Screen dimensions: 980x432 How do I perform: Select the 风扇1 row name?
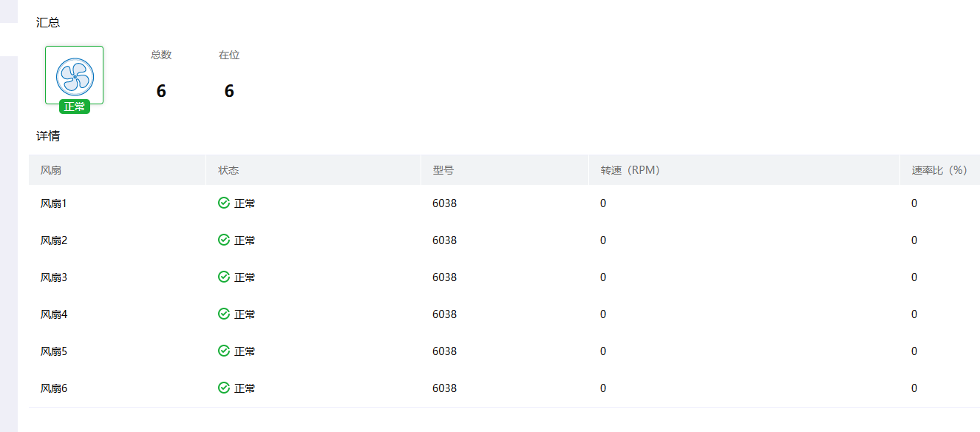tap(54, 203)
